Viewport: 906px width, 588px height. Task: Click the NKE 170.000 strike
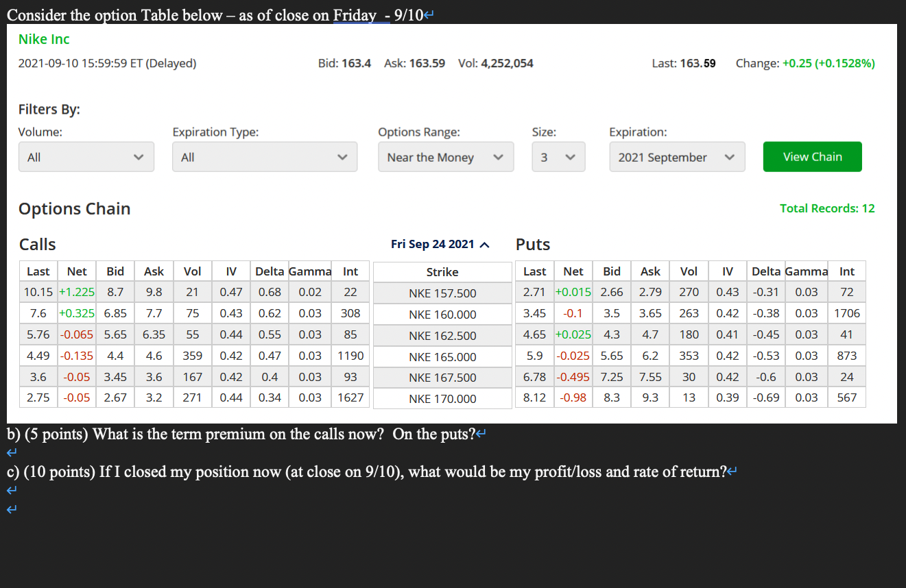tap(442, 399)
